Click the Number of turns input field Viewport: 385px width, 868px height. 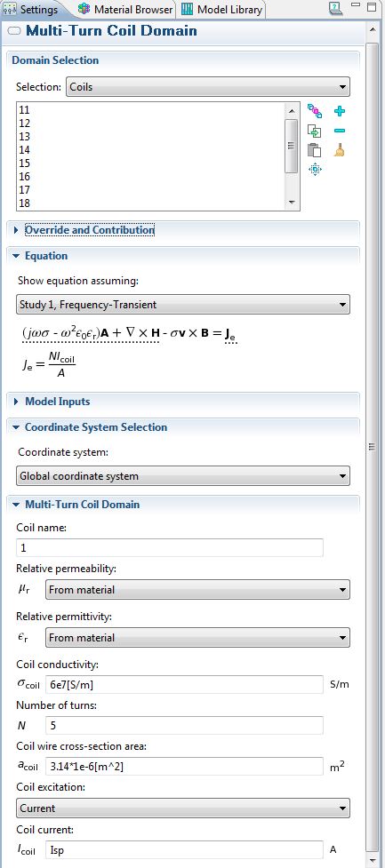point(184,725)
